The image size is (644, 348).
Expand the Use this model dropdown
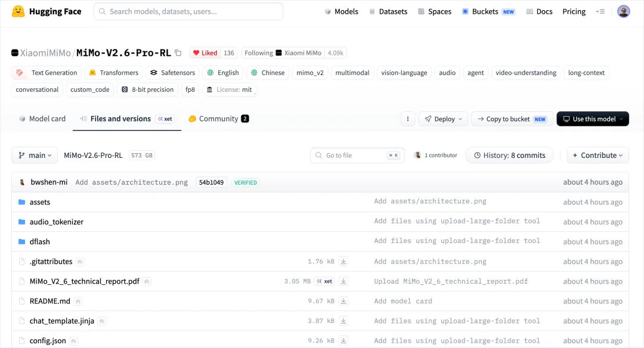593,119
